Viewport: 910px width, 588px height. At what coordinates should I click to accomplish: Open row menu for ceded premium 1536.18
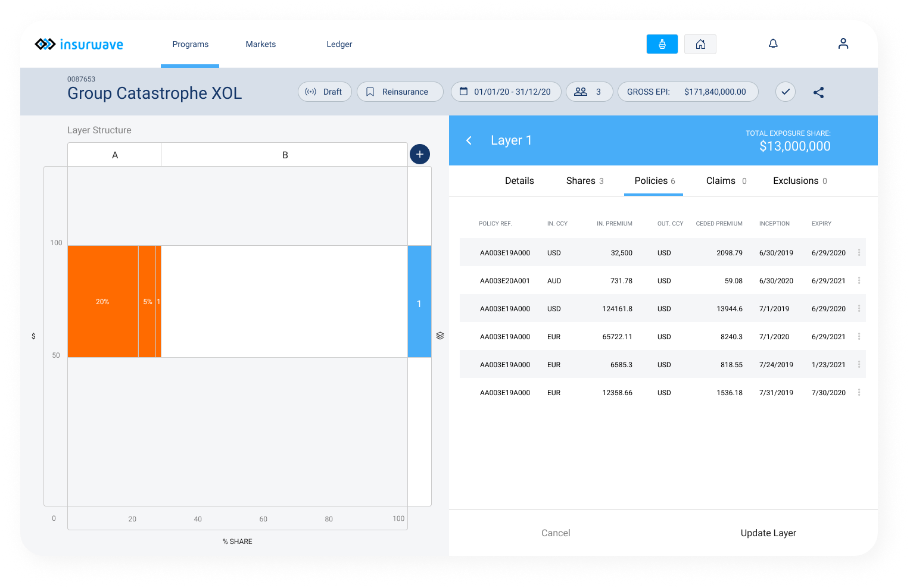(x=859, y=392)
